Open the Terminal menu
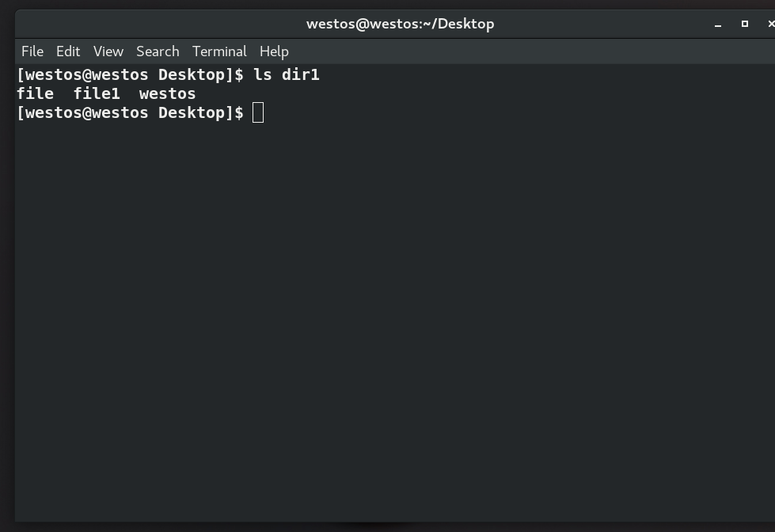The height and width of the screenshot is (532, 775). pyautogui.click(x=219, y=51)
